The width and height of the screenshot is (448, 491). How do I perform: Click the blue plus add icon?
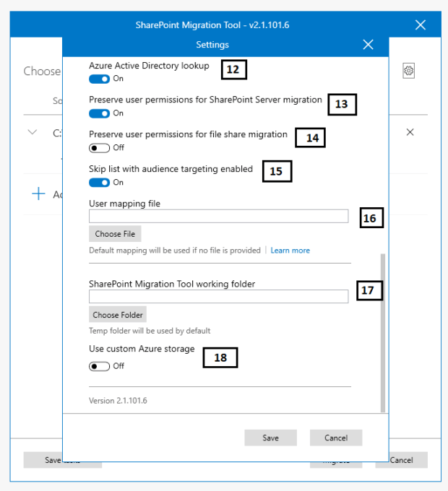(x=38, y=194)
